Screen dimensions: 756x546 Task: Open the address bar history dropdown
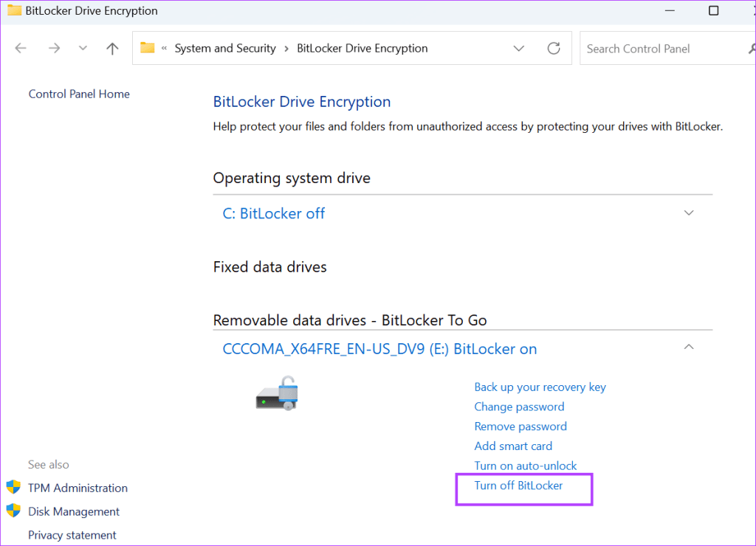519,49
